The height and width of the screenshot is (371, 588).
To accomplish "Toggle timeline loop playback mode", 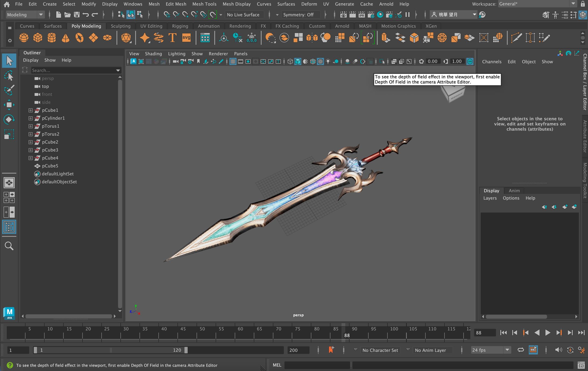I will click(521, 350).
